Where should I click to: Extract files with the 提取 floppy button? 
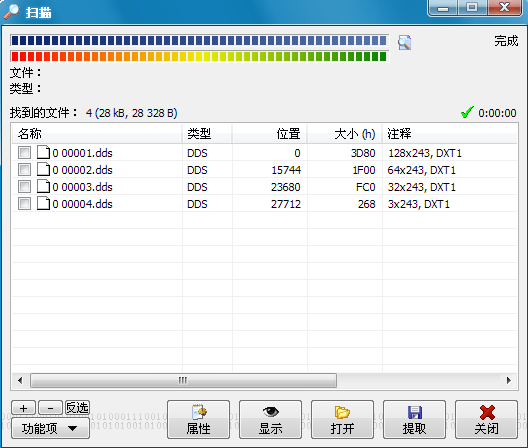[x=415, y=419]
